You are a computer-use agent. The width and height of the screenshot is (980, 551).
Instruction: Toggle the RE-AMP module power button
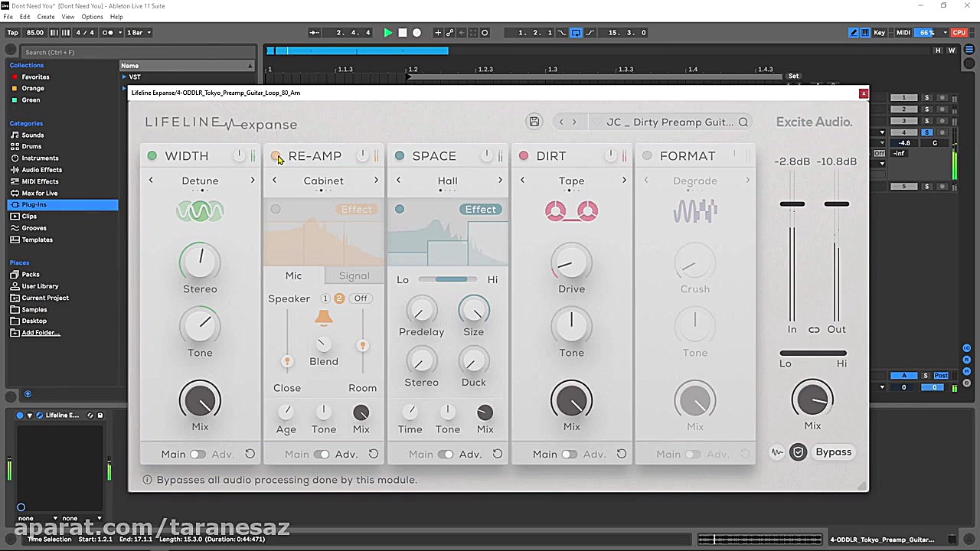(276, 156)
